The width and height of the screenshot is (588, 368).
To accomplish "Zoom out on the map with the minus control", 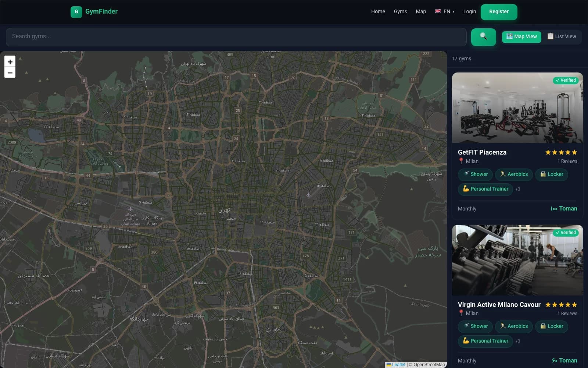I will [x=10, y=72].
